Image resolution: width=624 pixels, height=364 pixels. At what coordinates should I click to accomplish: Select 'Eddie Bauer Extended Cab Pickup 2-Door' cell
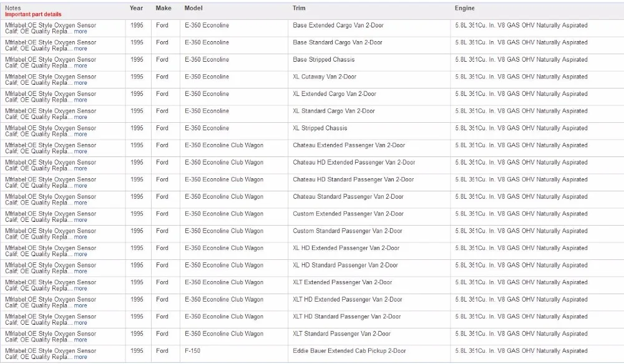349,350
